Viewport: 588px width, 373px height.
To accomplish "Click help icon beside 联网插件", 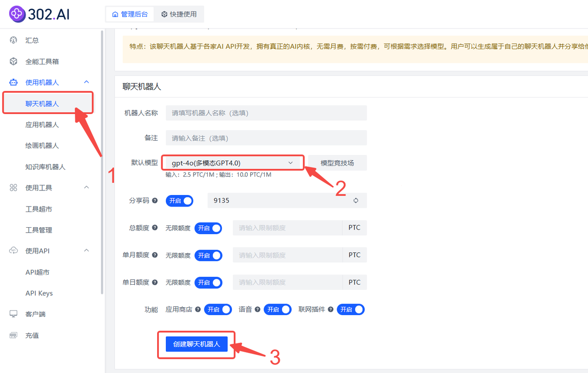I will [x=330, y=310].
